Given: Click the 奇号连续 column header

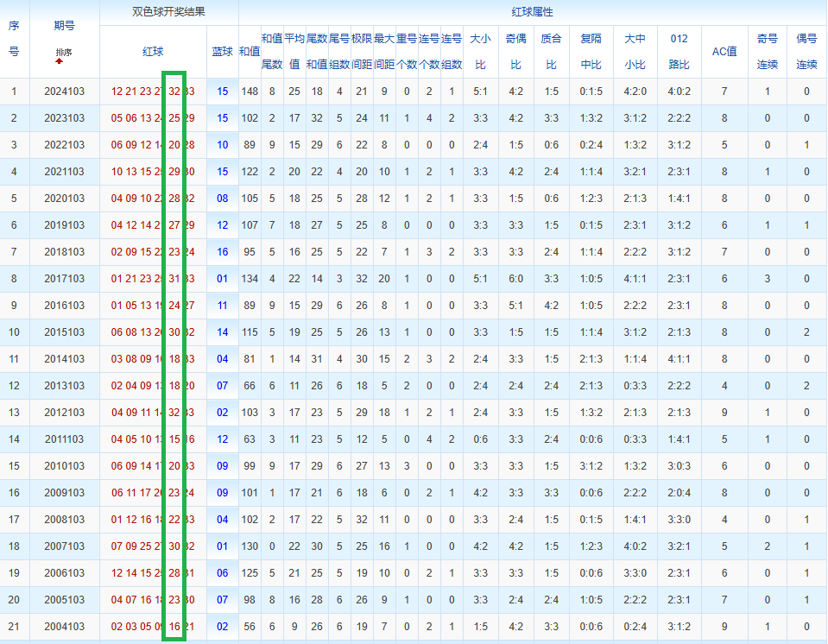Looking at the screenshot, I should point(768,51).
